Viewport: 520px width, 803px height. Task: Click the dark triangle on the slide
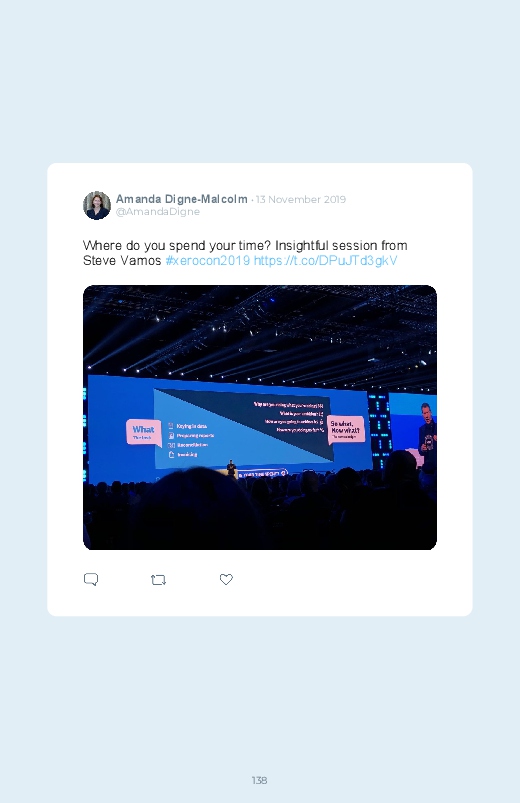[x=256, y=415]
